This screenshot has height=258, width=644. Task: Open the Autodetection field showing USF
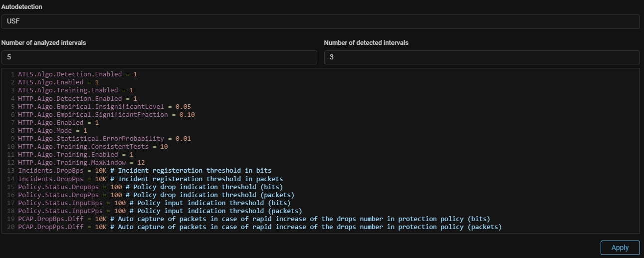320,21
